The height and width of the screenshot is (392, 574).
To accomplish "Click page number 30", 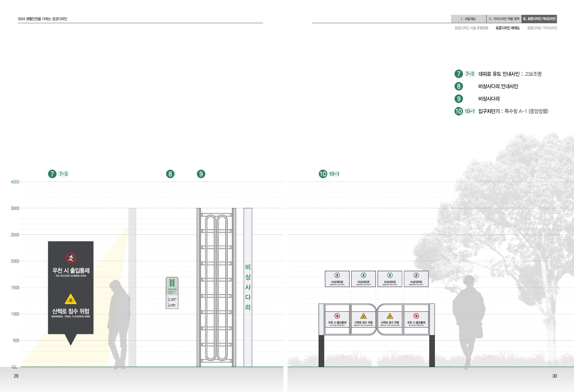I will click(x=554, y=376).
